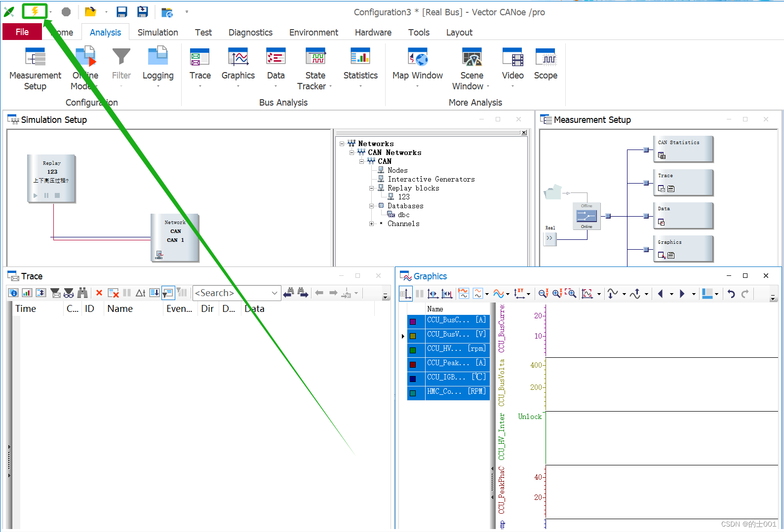Expand the Channels tree node

[372, 224]
